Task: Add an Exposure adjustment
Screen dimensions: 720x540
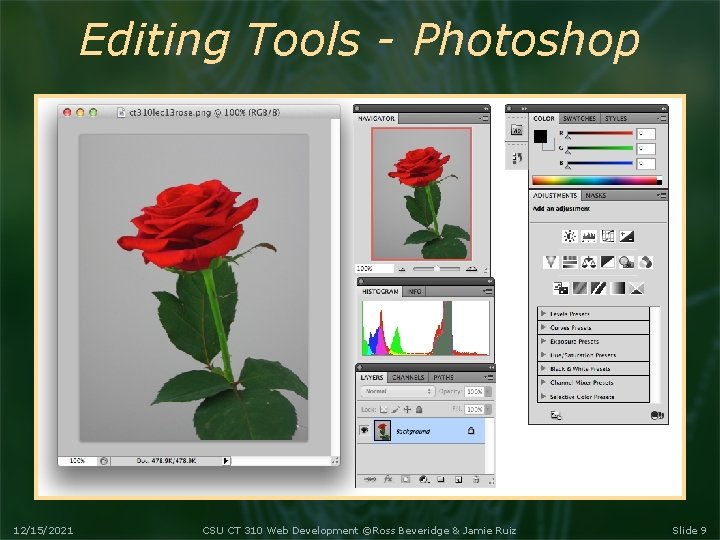Action: [x=627, y=236]
